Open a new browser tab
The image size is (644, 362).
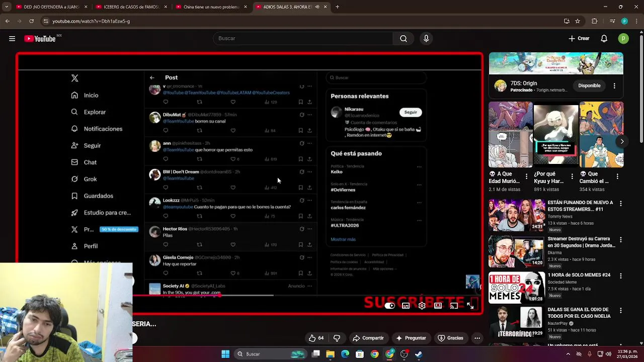tap(337, 7)
